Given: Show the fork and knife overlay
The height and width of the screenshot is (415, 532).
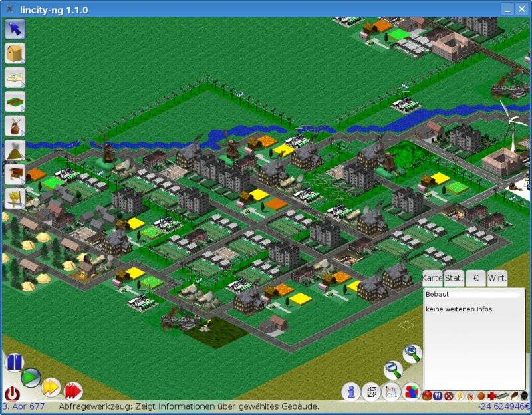Looking at the screenshot, I should (x=438, y=396).
